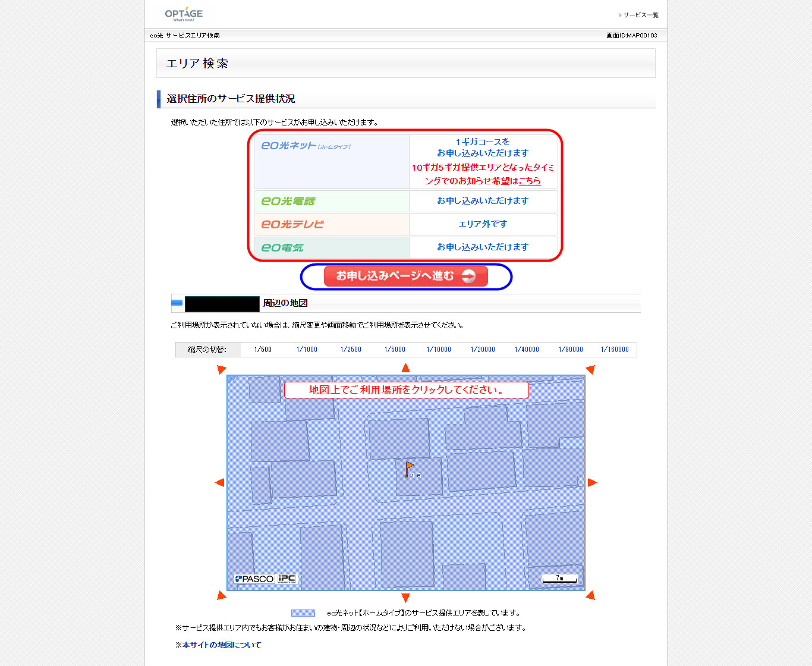Viewport: 812px width, 666px height.
Task: Click the エリア外です status text
Action: click(483, 224)
